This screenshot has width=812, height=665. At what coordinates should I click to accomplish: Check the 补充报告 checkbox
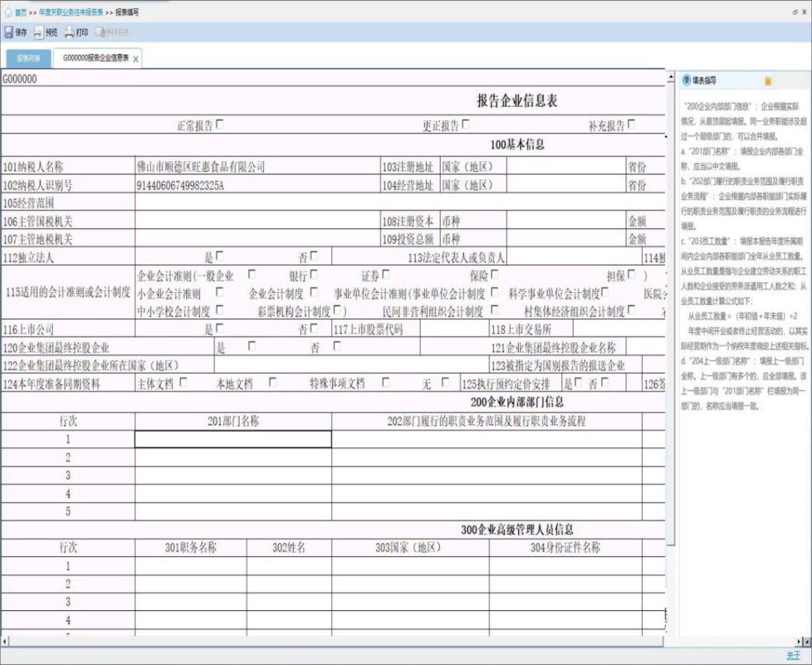(x=632, y=124)
